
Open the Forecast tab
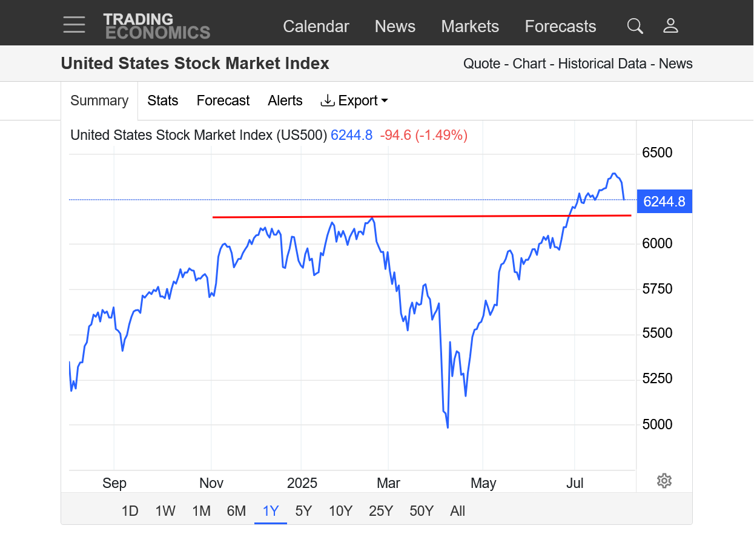[x=223, y=100]
